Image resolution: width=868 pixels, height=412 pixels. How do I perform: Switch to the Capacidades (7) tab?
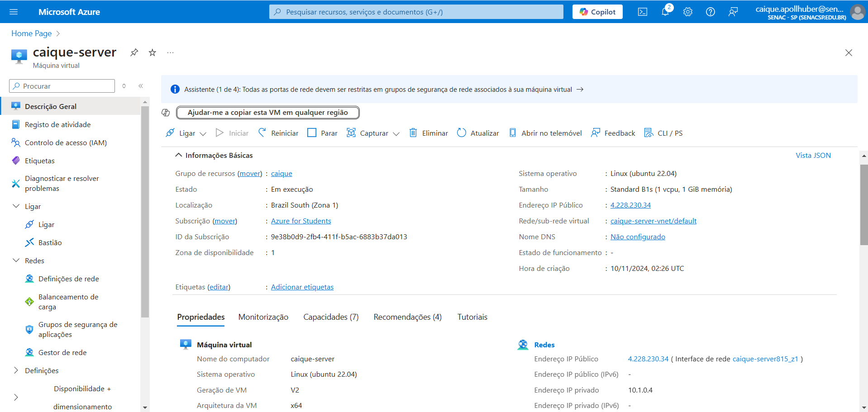coord(331,317)
